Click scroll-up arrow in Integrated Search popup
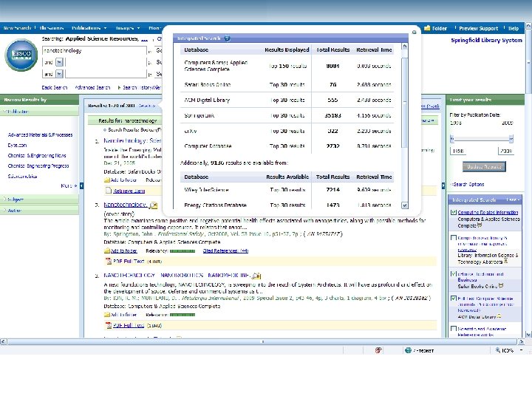This screenshot has height=399, width=532. 404,46
